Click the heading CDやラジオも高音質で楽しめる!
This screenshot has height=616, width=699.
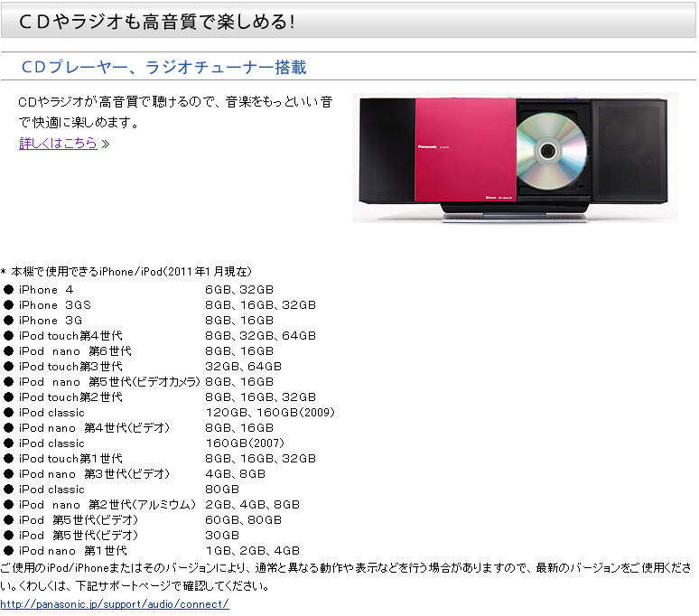pyautogui.click(x=157, y=22)
